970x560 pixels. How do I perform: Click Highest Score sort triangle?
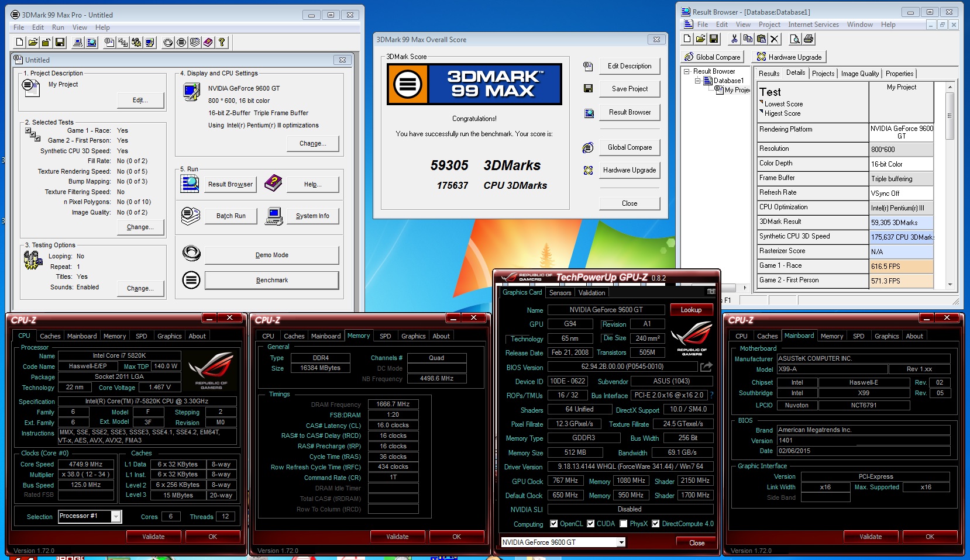coord(761,111)
